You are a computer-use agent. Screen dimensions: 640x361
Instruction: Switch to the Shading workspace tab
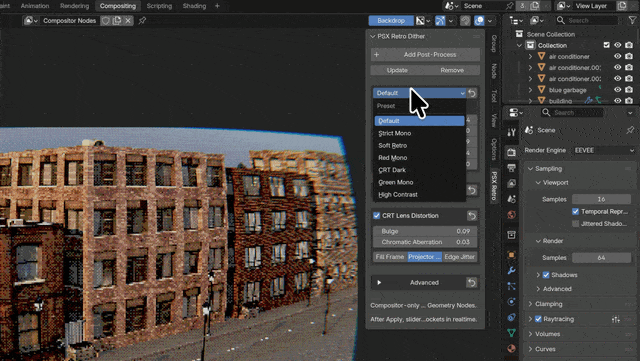pos(194,6)
